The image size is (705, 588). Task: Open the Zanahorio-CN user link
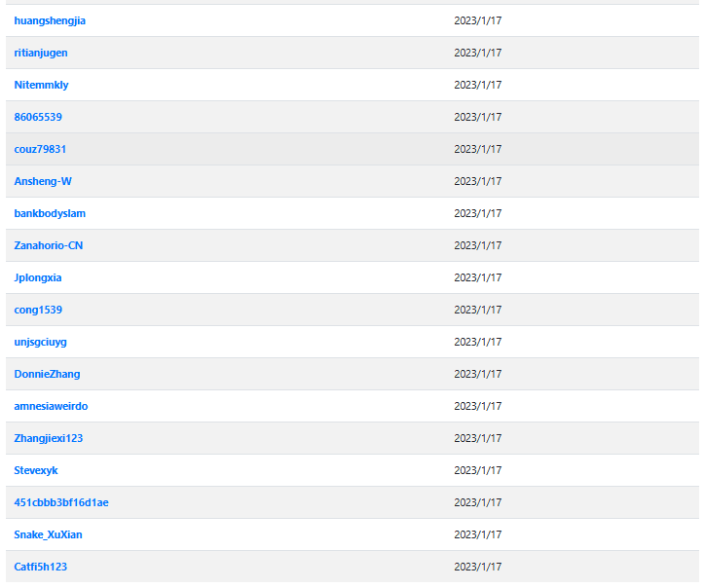(49, 245)
